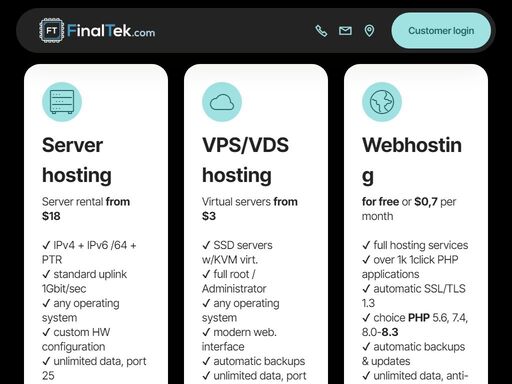
Task: Click 'any operating system' in Server hosting card
Action: (81, 310)
